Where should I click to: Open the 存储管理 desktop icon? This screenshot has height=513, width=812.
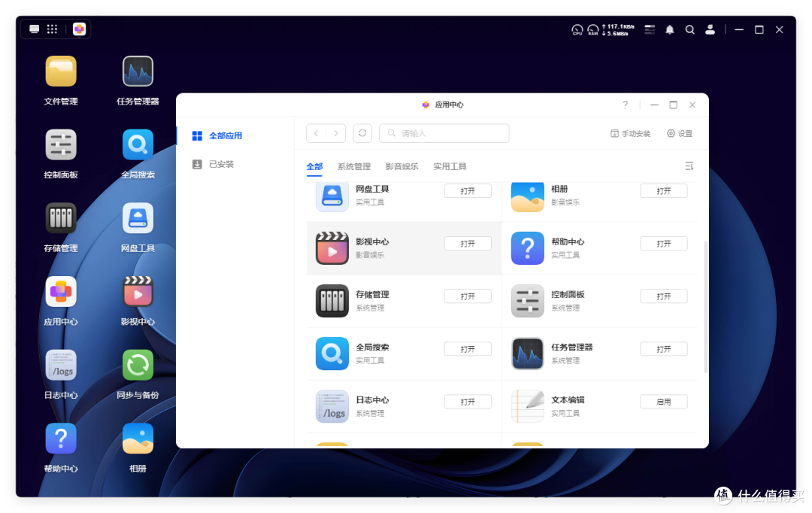click(61, 218)
